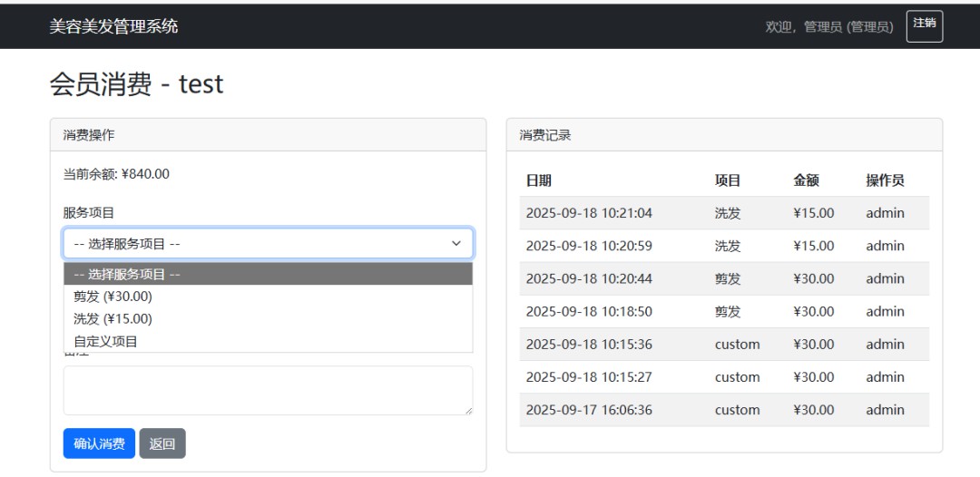
Task: Select 洗发 (¥15.00) option
Action: (113, 319)
